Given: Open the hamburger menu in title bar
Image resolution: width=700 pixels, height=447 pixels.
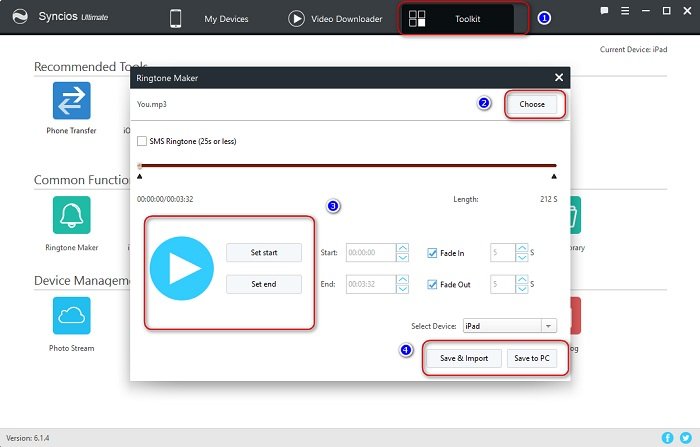Looking at the screenshot, I should (625, 11).
